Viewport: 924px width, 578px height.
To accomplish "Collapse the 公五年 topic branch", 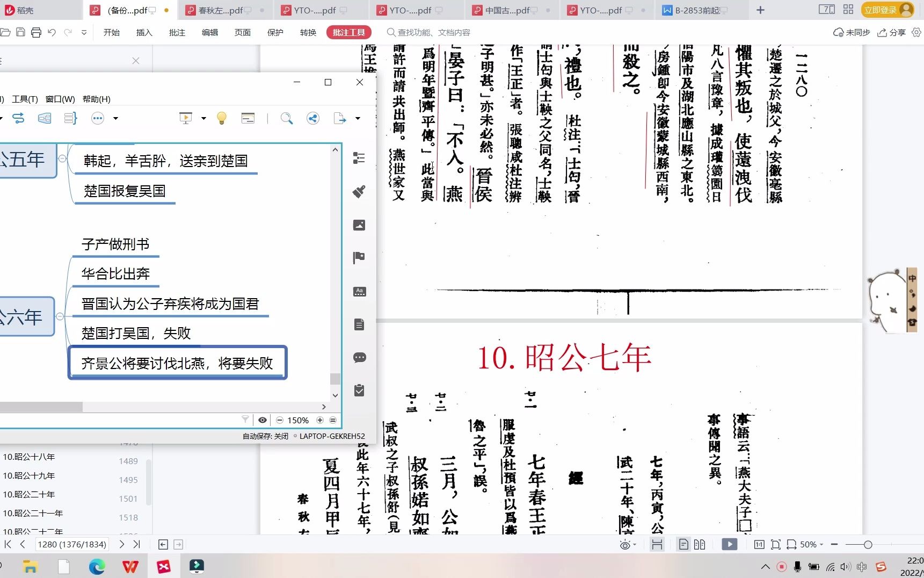I will click(x=62, y=158).
